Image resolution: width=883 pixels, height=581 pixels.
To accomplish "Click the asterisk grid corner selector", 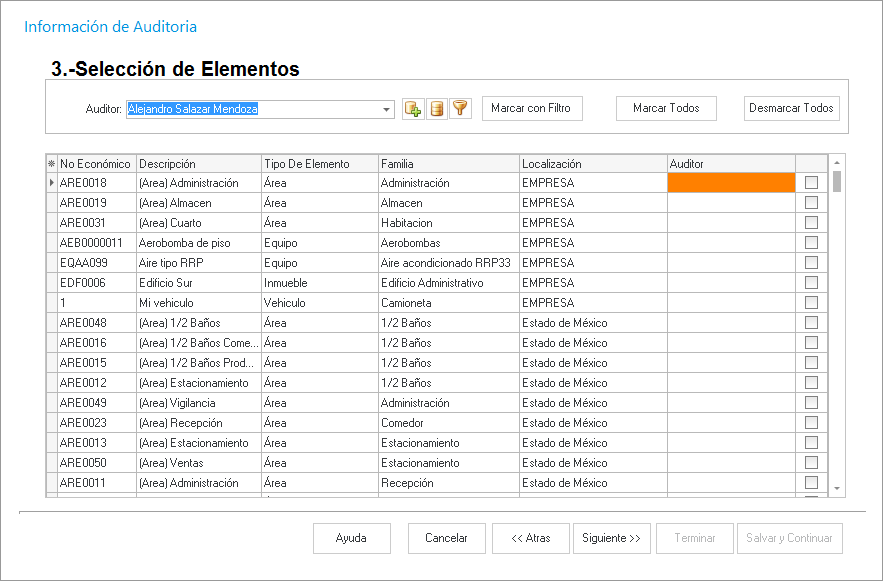I will (x=51, y=164).
